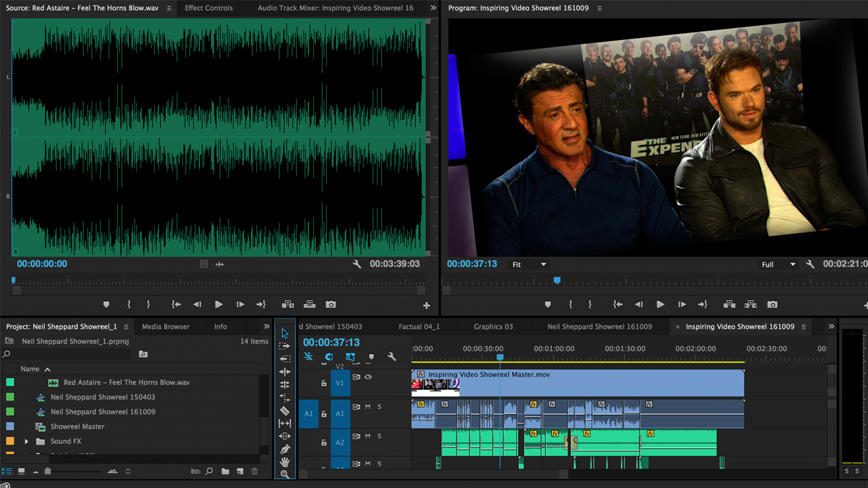This screenshot has width=868, height=488.
Task: Toggle Linked Selection in the timeline
Action: click(x=350, y=357)
